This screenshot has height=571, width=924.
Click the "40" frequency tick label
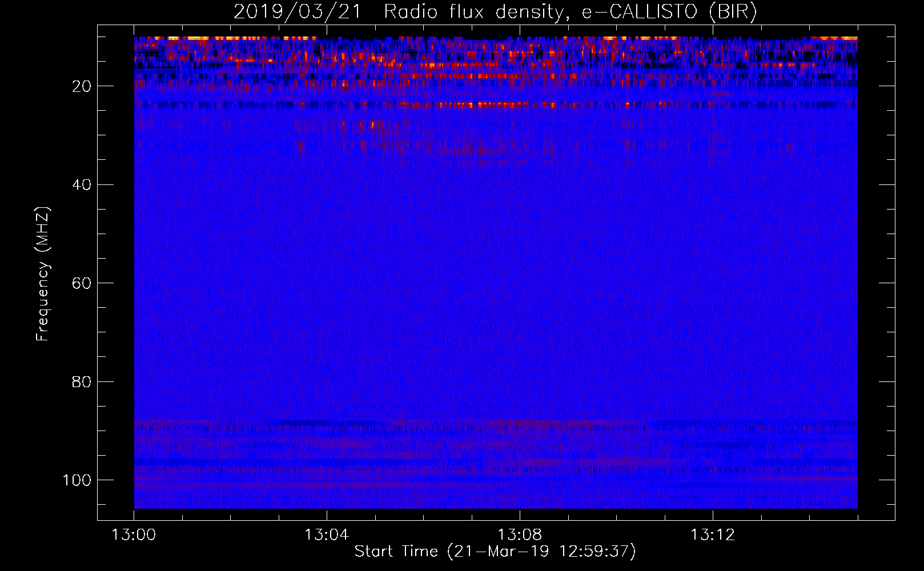[82, 185]
